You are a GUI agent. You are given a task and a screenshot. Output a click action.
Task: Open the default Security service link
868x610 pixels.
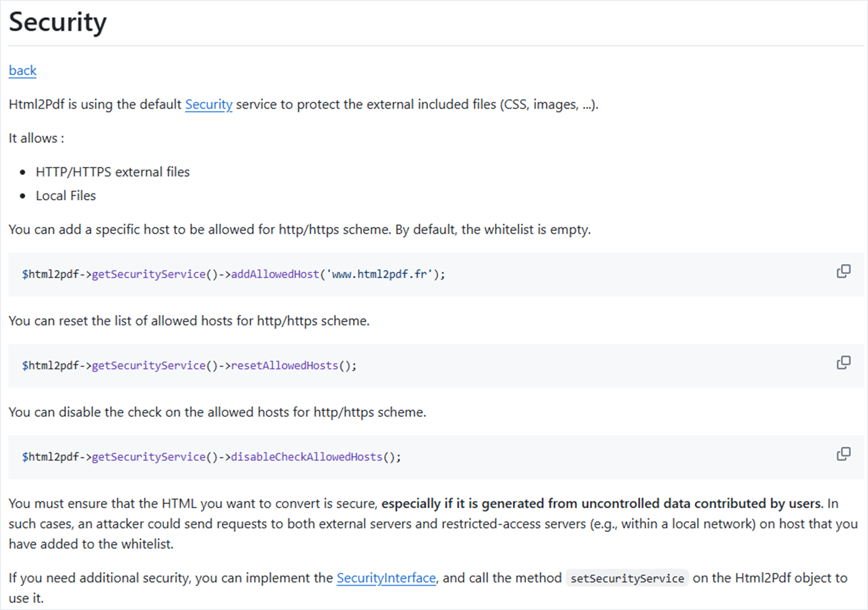(208, 104)
